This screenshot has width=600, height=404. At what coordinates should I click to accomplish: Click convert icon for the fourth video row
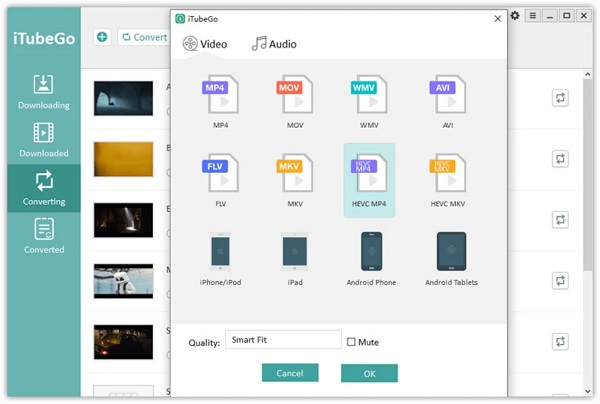click(560, 280)
